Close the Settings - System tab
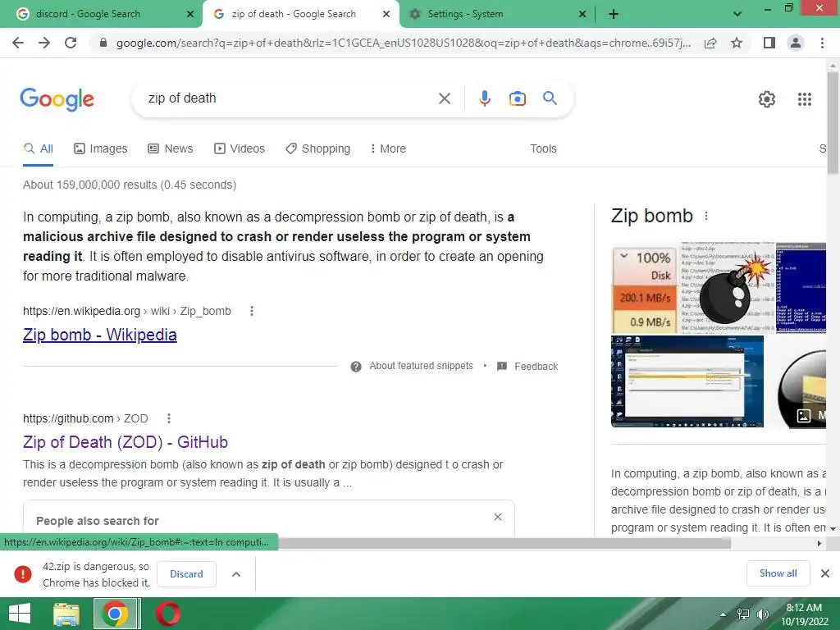Viewport: 840px width, 630px height. click(x=582, y=14)
